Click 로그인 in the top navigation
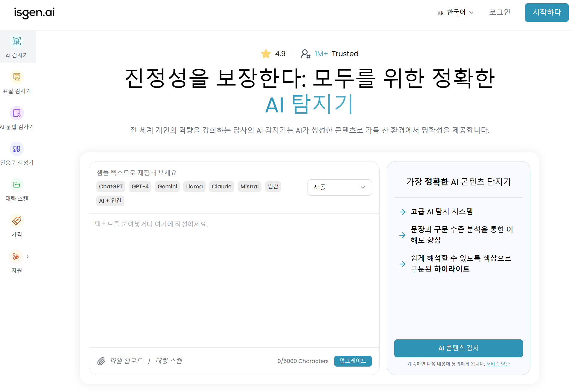572x392 pixels. pos(500,12)
